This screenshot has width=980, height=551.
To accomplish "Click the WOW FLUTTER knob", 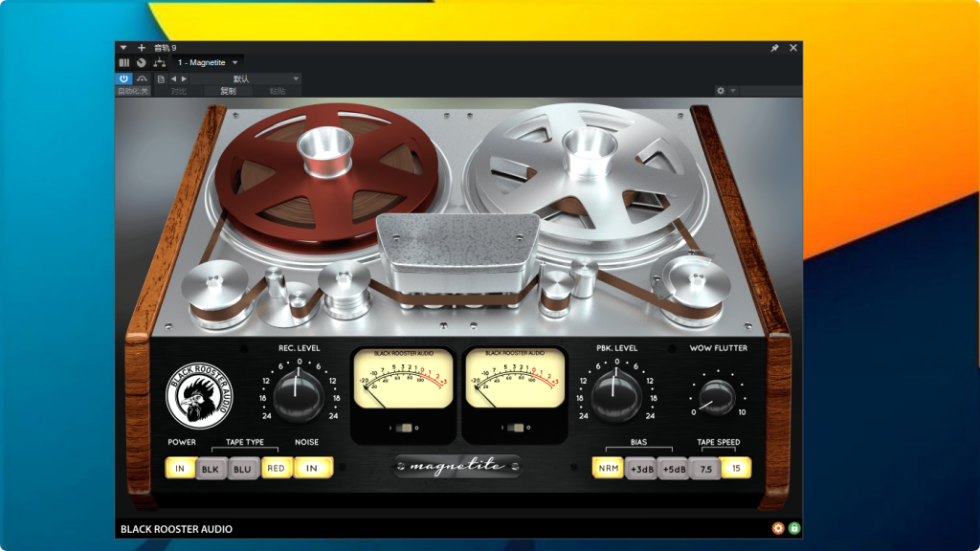I will 716,397.
